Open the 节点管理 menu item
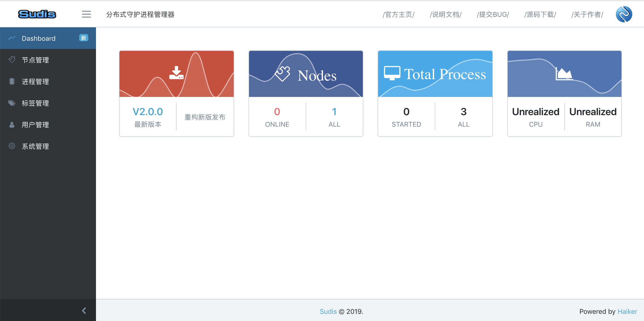 pos(35,60)
